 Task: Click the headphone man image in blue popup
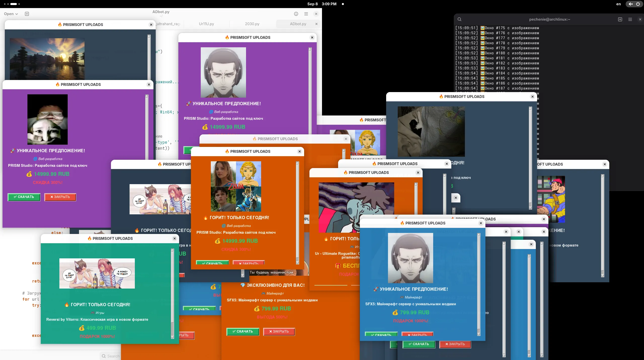click(x=411, y=258)
